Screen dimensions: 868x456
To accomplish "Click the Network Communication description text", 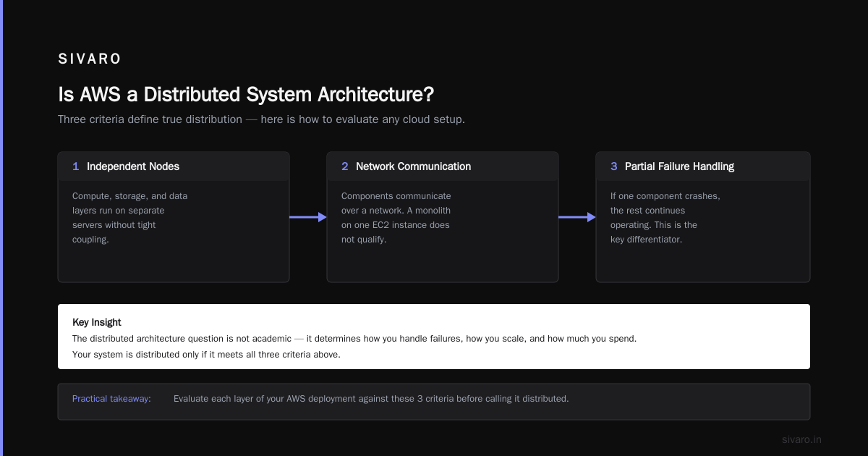I will click(x=396, y=218).
